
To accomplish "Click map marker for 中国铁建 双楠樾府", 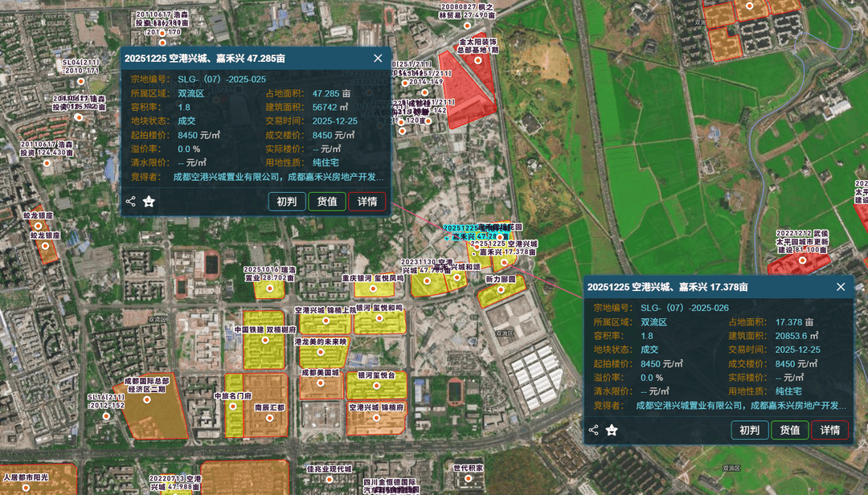I will pyautogui.click(x=265, y=340).
